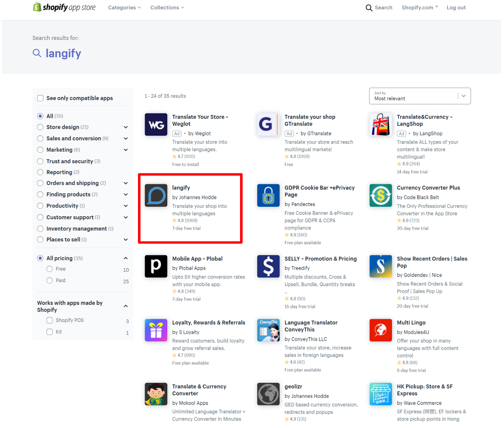Open Multi Lingo title link

[x=411, y=323]
